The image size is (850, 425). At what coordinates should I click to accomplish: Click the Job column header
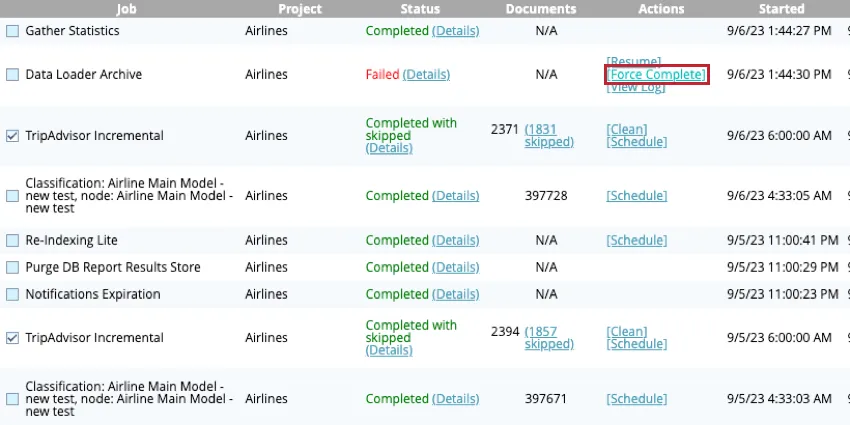coord(126,9)
